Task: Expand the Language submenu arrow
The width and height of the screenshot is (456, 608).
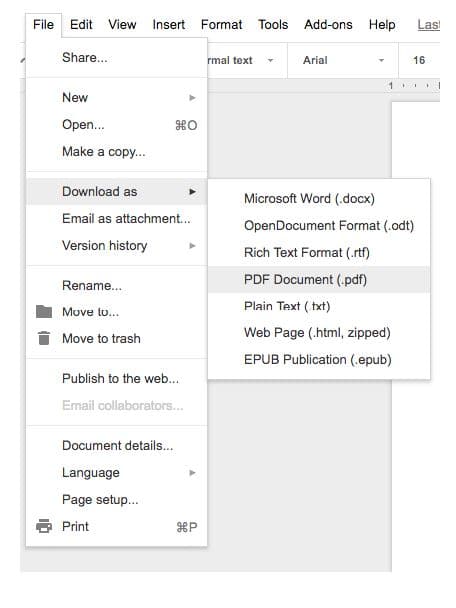Action: 192,473
